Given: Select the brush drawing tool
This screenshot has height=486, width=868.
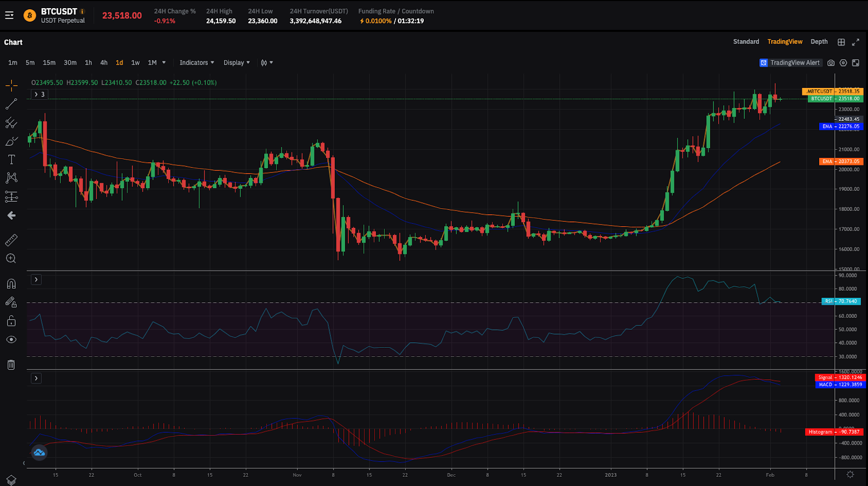Looking at the screenshot, I should click(11, 141).
